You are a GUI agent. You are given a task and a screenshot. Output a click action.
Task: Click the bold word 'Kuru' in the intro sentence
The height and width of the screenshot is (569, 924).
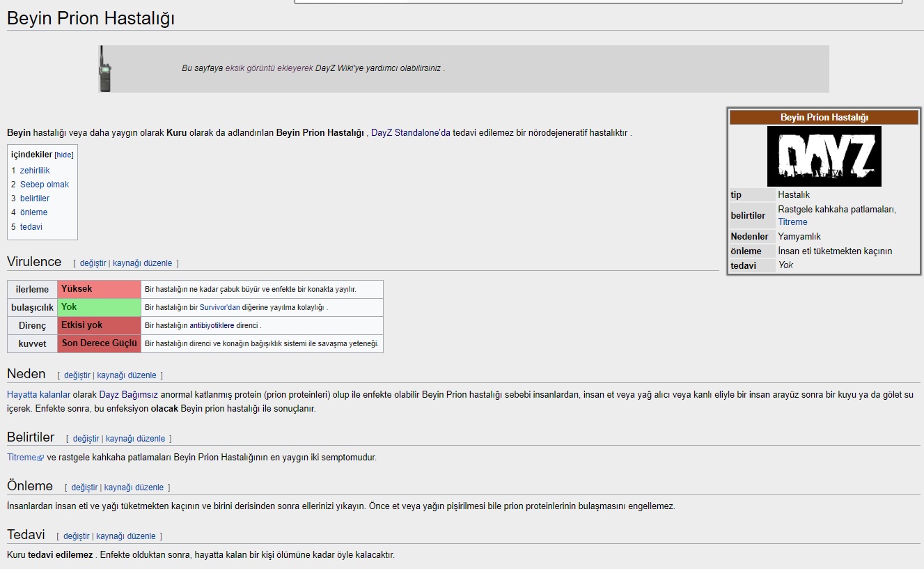click(177, 132)
